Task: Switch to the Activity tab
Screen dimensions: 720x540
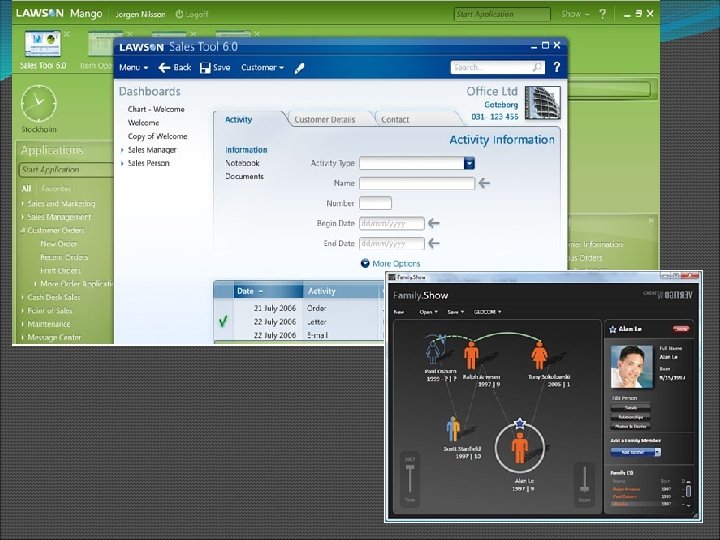Action: pyautogui.click(x=238, y=119)
